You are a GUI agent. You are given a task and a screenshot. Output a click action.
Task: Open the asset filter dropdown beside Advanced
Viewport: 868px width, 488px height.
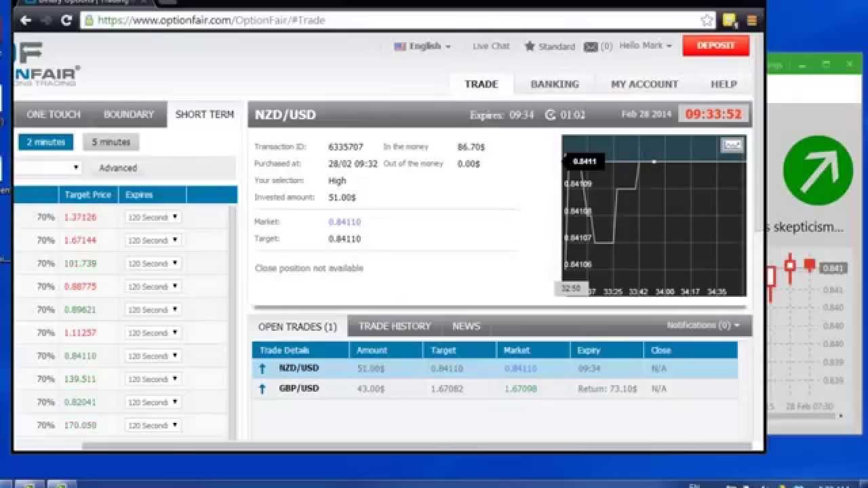click(x=49, y=167)
